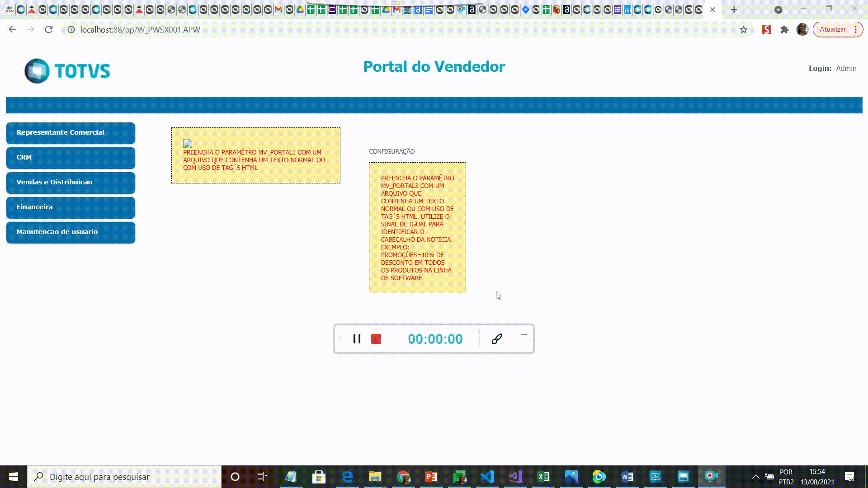Open the Chrome profile avatar

point(802,29)
